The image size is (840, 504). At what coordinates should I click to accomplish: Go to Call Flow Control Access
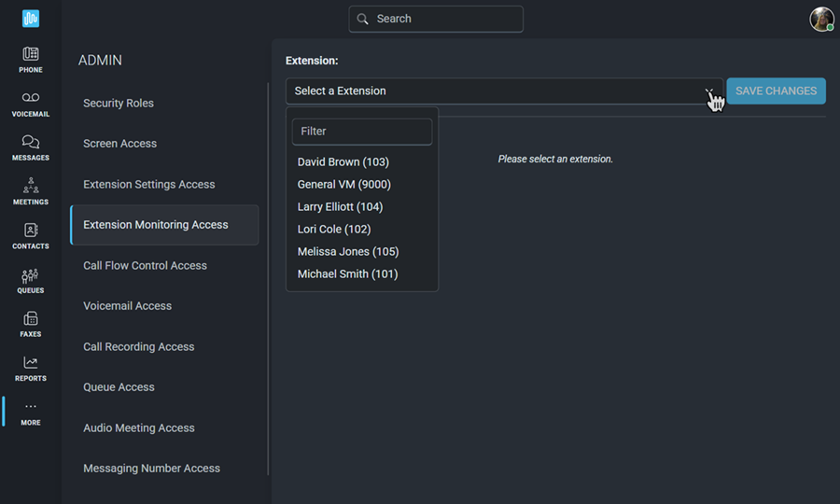point(145,266)
